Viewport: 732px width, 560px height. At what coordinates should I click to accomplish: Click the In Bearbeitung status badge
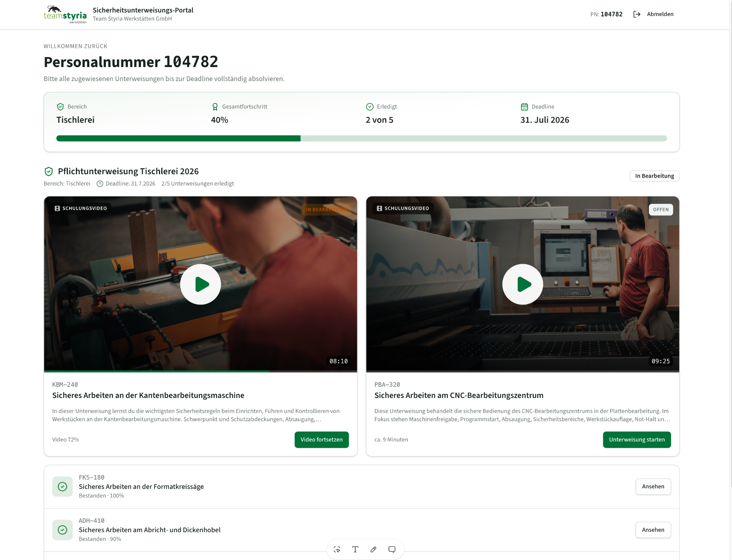[654, 176]
